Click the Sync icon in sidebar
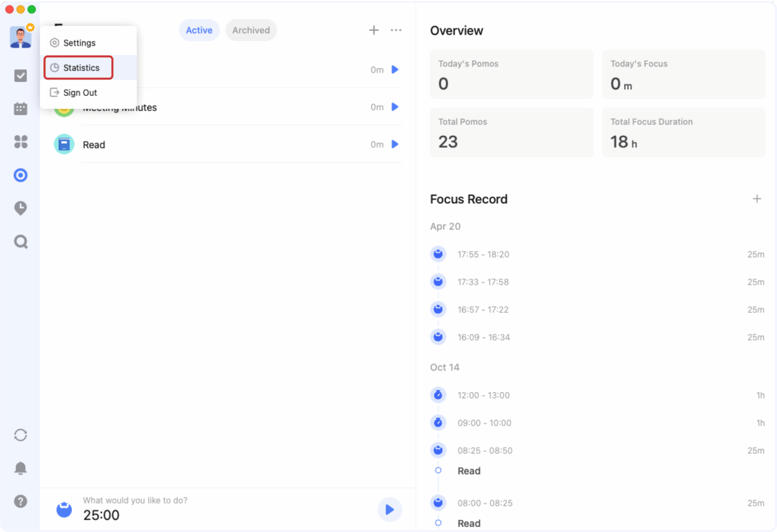 tap(21, 435)
